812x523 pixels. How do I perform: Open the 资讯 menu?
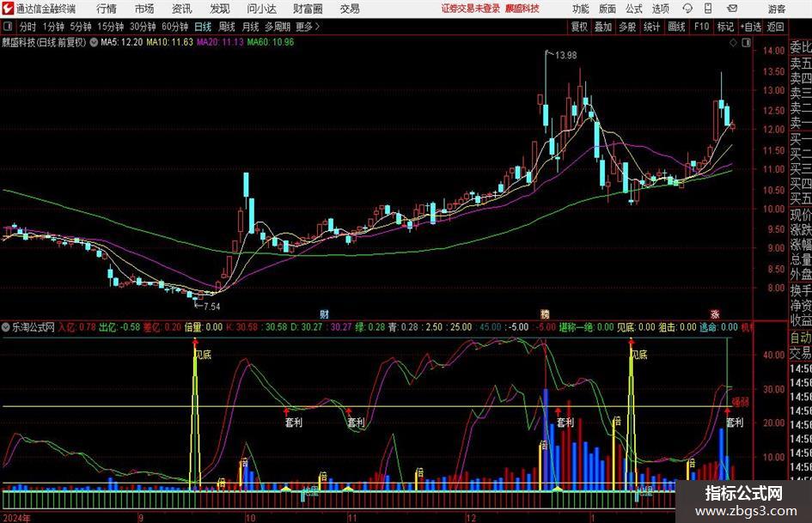pos(182,9)
